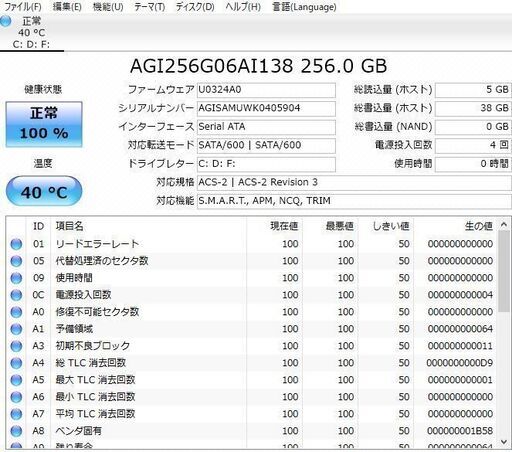Open the 機能(U) menu
512x452 pixels.
(108, 7)
